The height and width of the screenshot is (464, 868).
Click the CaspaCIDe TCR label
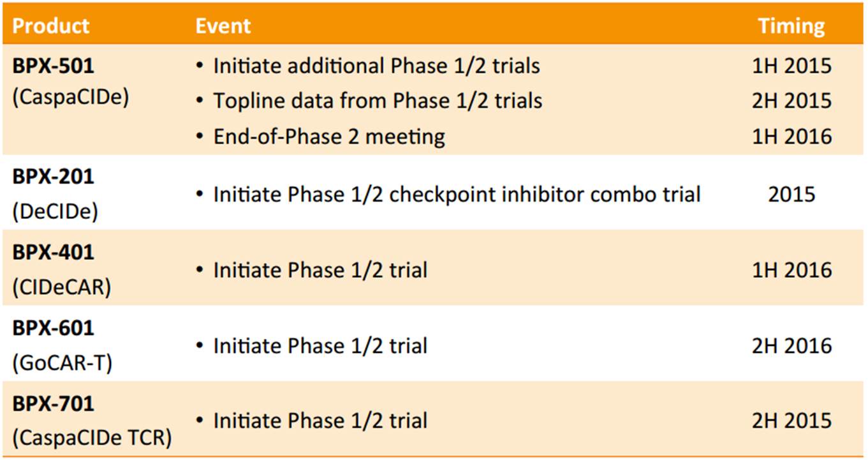(x=92, y=438)
